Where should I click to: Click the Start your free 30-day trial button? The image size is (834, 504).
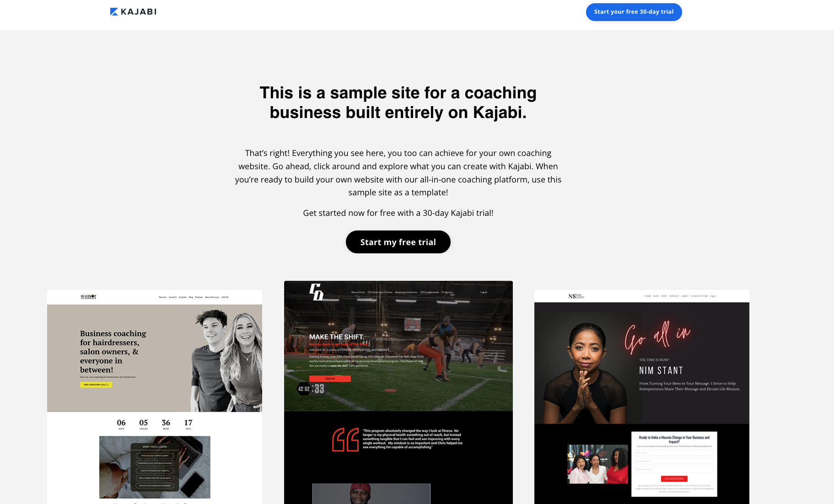click(634, 12)
